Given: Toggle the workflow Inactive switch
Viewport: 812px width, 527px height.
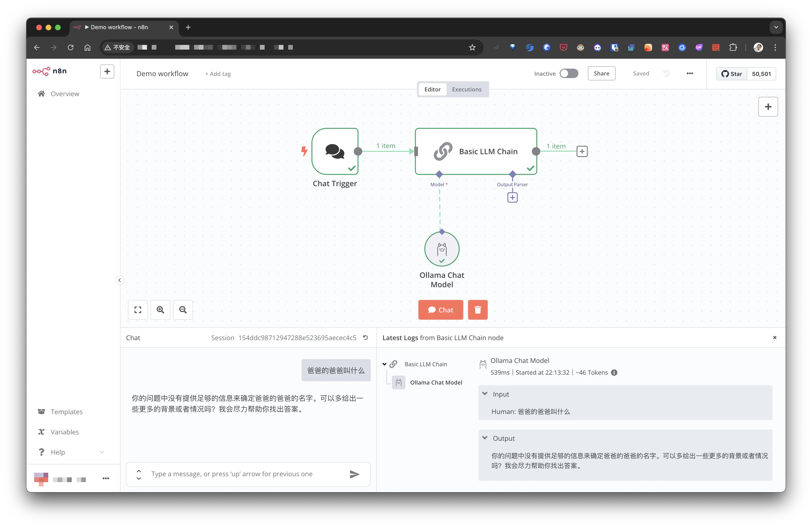Looking at the screenshot, I should point(569,73).
